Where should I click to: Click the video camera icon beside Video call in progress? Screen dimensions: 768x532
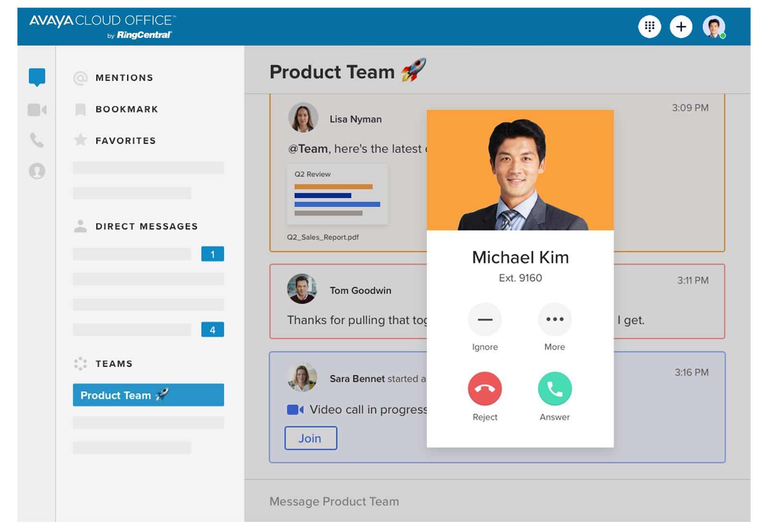(x=295, y=410)
